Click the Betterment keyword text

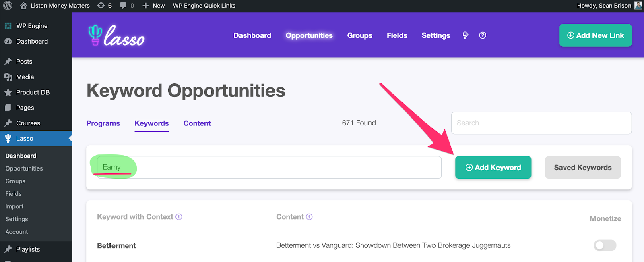tap(116, 246)
